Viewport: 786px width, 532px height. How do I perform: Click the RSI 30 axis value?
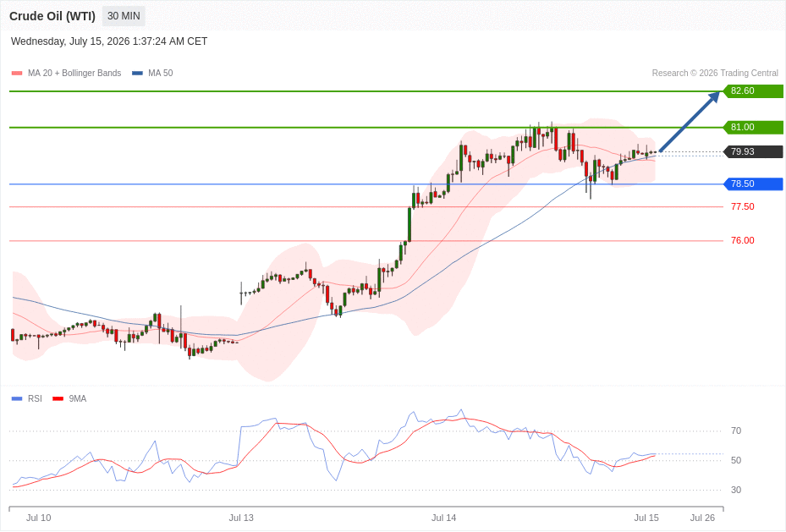736,490
